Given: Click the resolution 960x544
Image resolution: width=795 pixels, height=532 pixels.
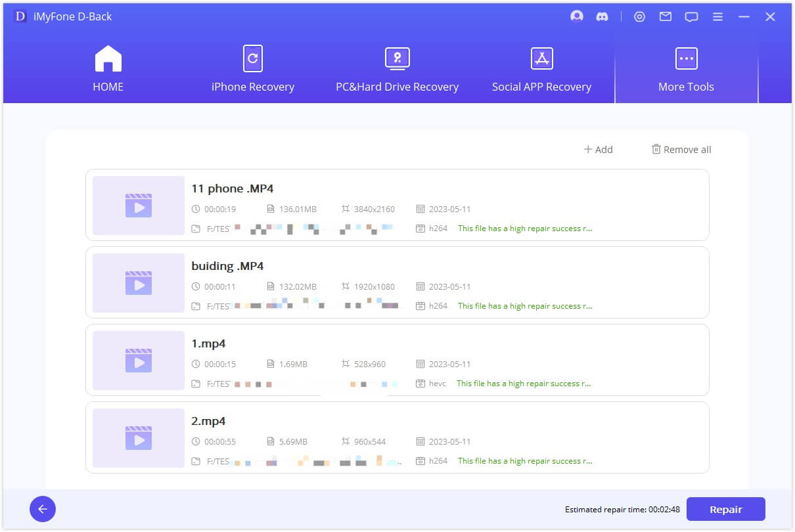Looking at the screenshot, I should [x=370, y=442].
